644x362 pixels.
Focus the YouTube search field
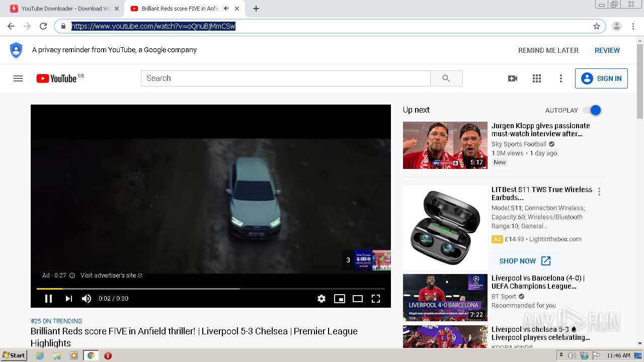(x=286, y=78)
